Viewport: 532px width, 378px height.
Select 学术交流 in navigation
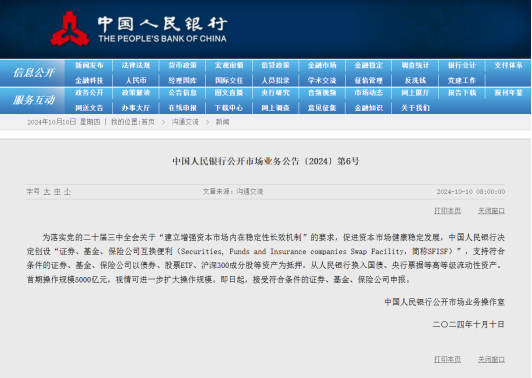pos(322,81)
